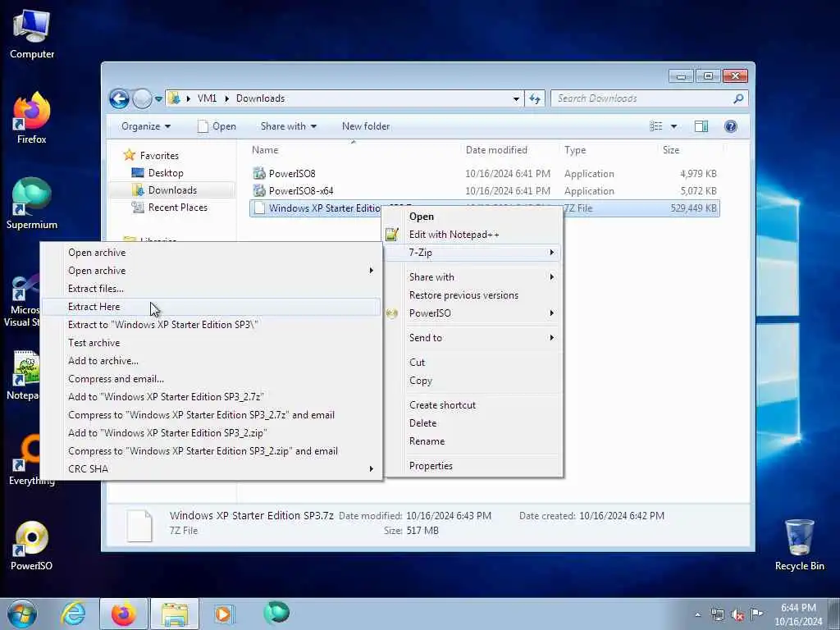The width and height of the screenshot is (840, 630).
Task: Select the PowerISO8-x64 file
Action: point(484,190)
